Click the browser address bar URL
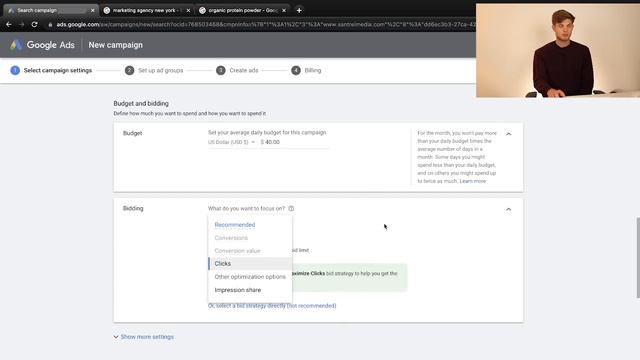This screenshot has height=360, width=640. point(265,24)
